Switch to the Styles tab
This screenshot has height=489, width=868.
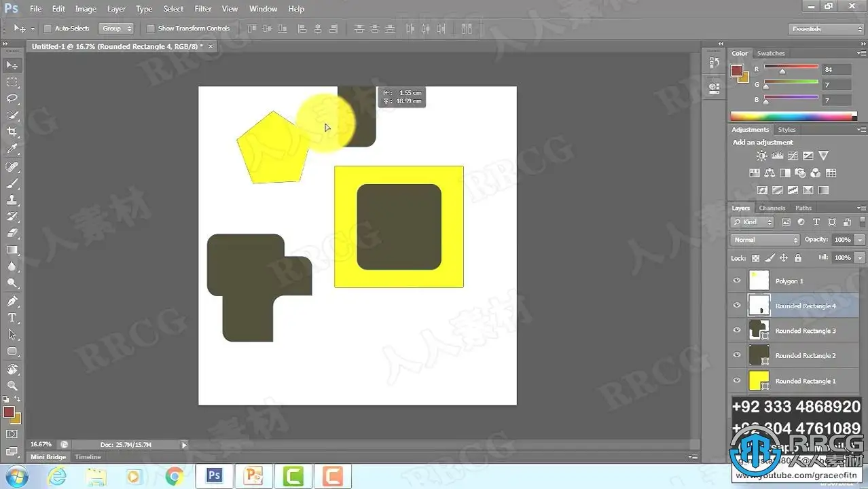pos(787,130)
